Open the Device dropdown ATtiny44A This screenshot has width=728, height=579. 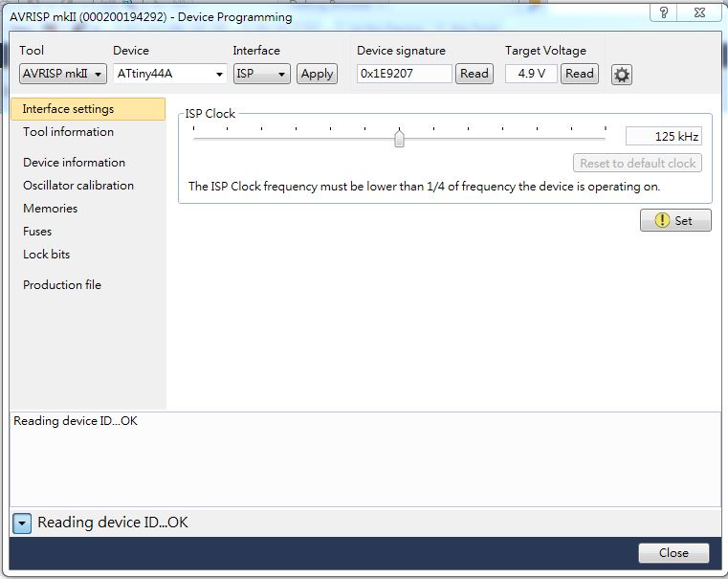click(170, 74)
